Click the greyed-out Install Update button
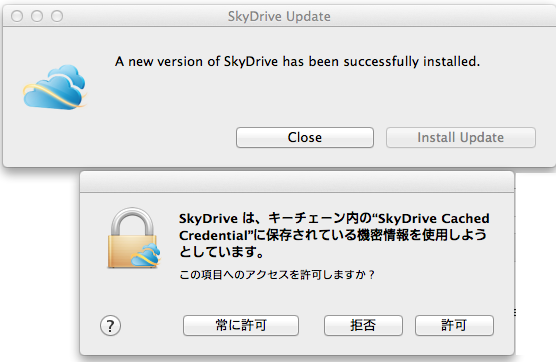556x362 pixels. point(461,138)
